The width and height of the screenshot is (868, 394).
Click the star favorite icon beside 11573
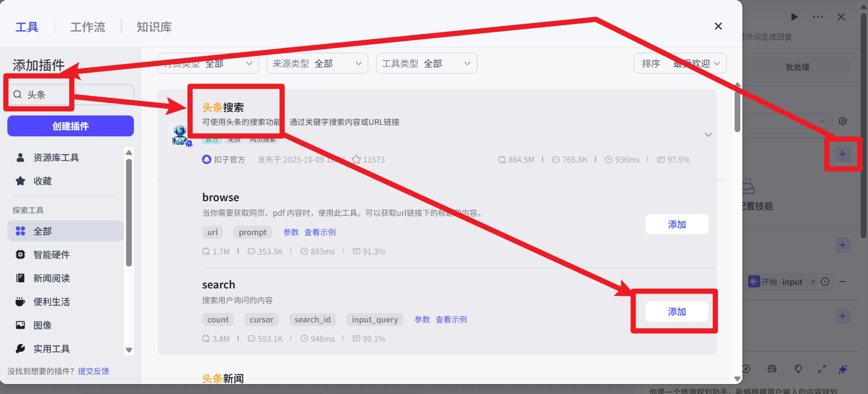[x=356, y=159]
